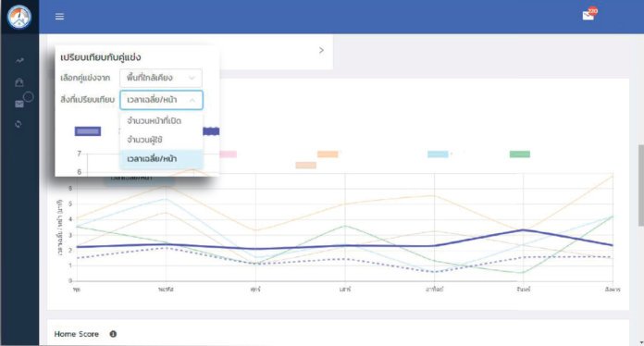Toggle the orange legend swatch
644x346 pixels.
pyautogui.click(x=328, y=154)
